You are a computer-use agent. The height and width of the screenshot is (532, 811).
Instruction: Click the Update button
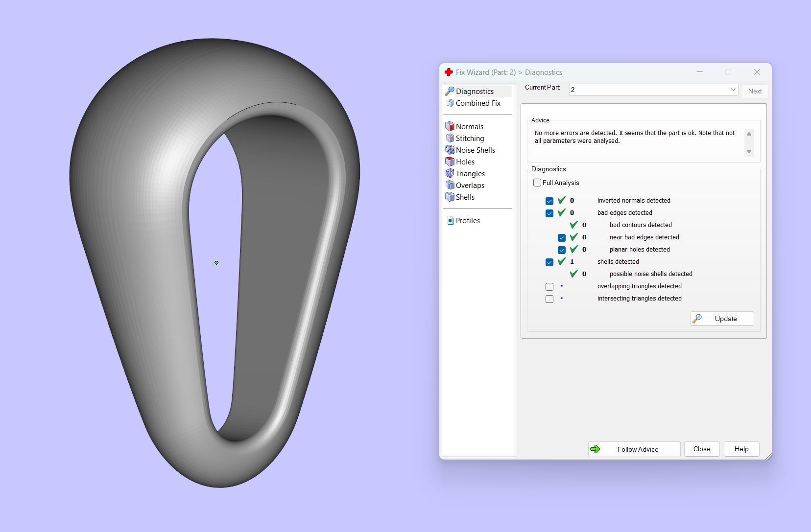(x=722, y=319)
